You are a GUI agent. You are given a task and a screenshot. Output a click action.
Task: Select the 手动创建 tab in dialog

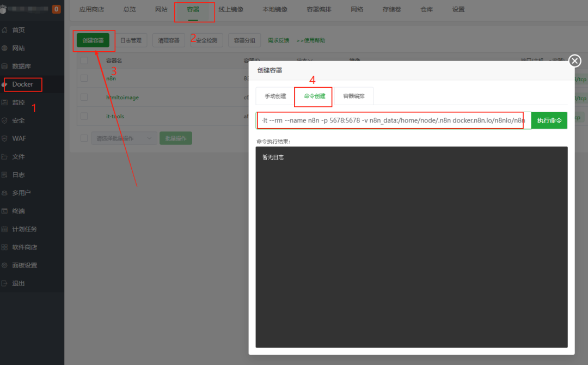[x=275, y=96]
